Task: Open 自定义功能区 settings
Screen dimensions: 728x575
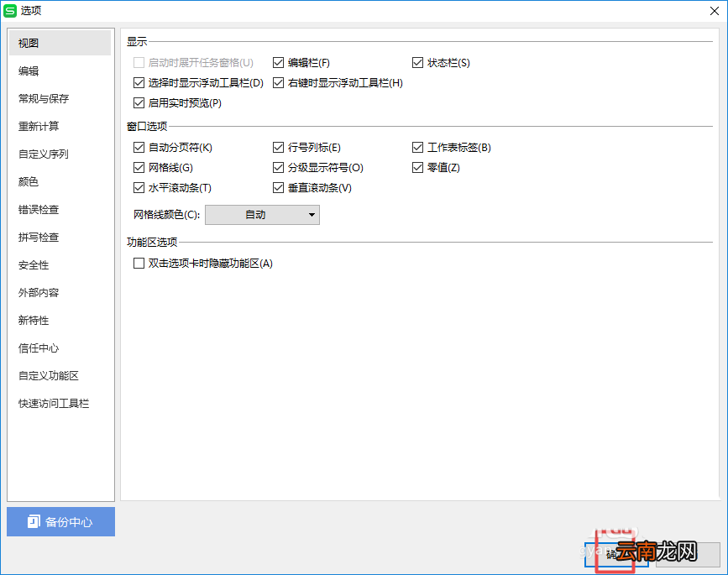Action: [x=60, y=375]
